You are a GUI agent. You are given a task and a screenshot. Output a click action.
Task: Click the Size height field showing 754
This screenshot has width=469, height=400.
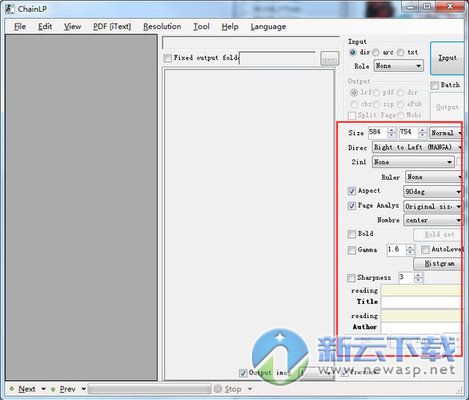coord(408,132)
